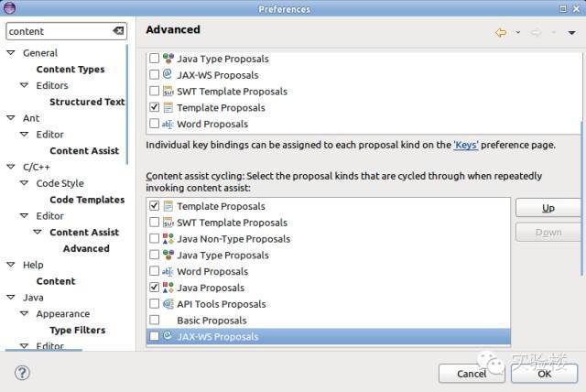Clear the filter text using the eraser icon
The height and width of the screenshot is (392, 586).
point(118,31)
